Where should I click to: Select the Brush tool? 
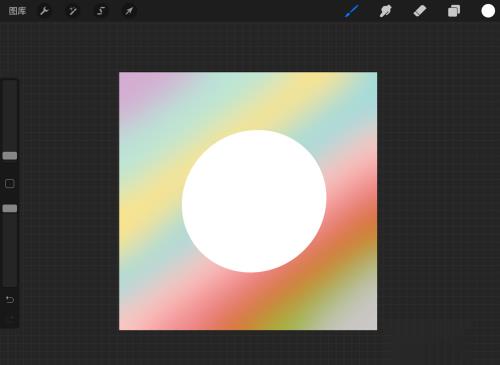coord(352,11)
